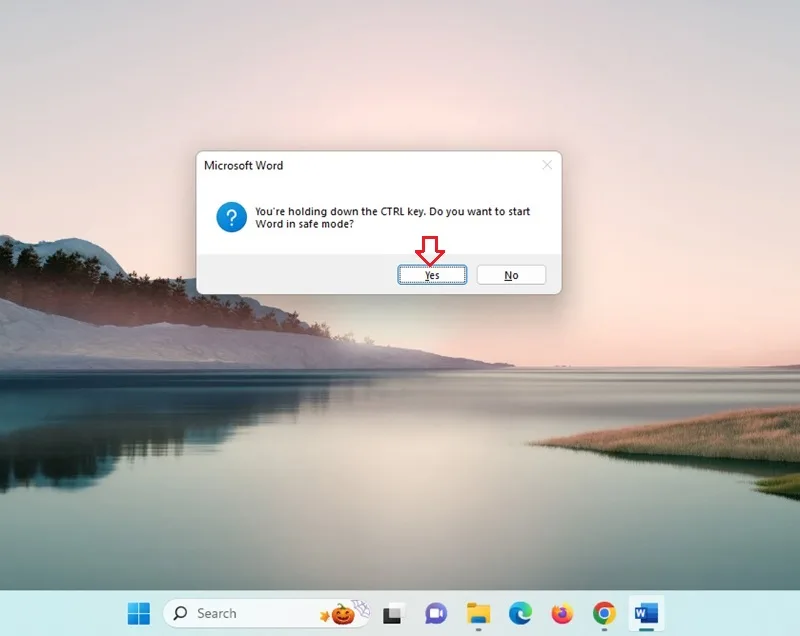Viewport: 800px width, 636px height.
Task: Open the Windows Start menu
Action: [x=139, y=613]
